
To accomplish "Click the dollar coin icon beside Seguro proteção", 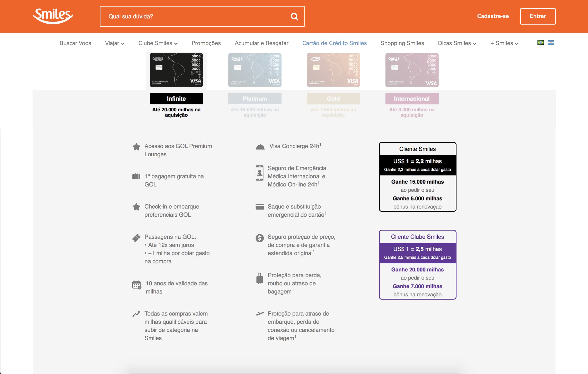I will click(x=260, y=238).
